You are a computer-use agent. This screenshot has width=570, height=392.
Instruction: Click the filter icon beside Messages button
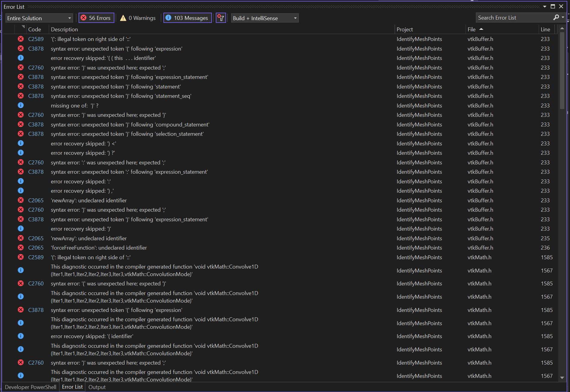(221, 18)
